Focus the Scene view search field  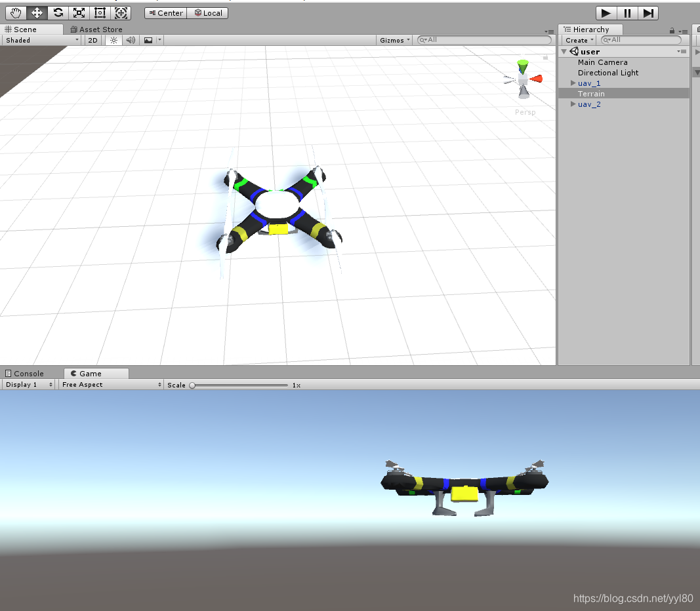[x=484, y=40]
